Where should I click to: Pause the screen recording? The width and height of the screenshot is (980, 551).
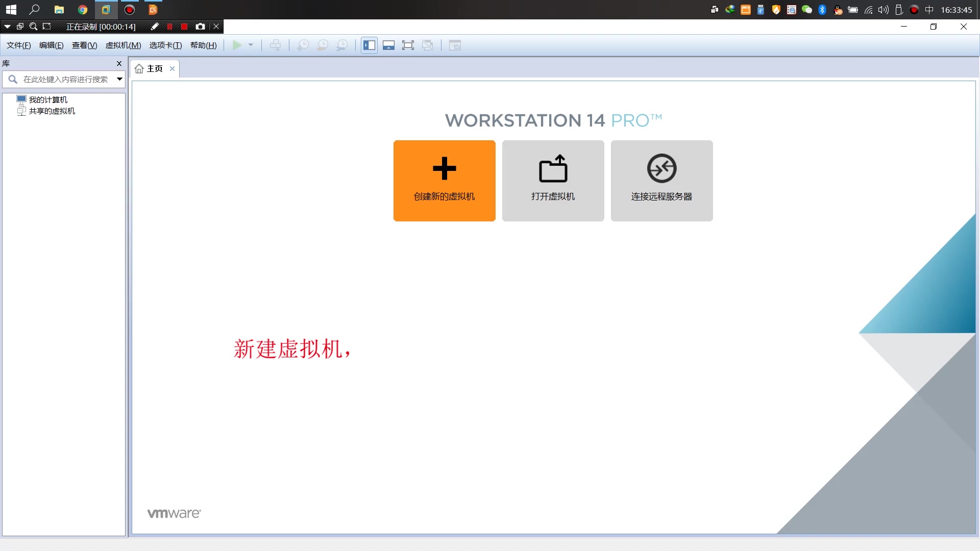pos(169,27)
